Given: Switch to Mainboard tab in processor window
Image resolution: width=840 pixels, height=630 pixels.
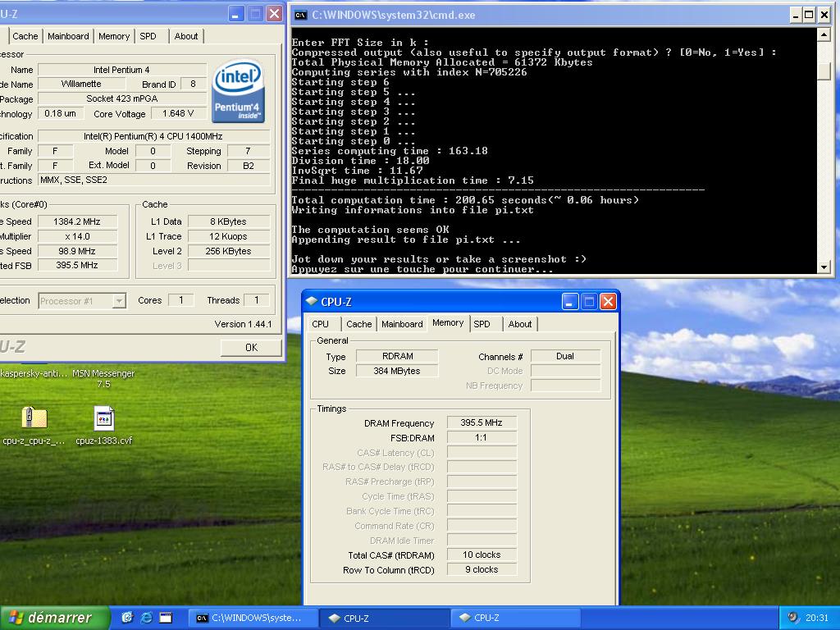Looking at the screenshot, I should click(x=68, y=36).
